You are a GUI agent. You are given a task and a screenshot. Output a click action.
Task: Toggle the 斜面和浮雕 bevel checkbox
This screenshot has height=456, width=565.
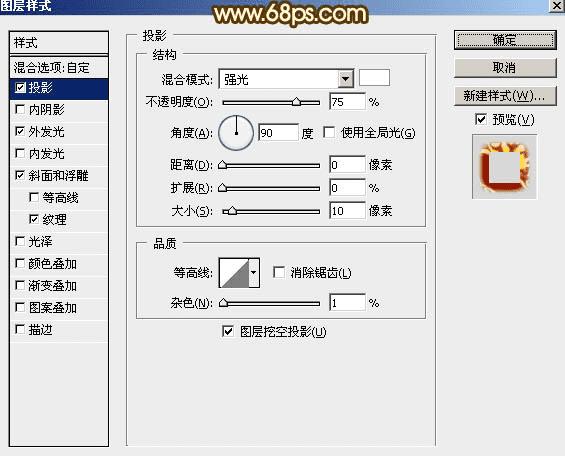(20, 175)
